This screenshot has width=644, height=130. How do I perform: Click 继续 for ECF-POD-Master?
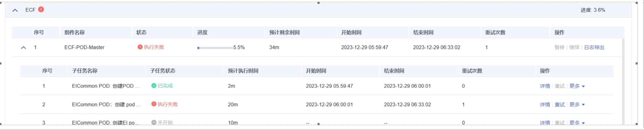click(574, 47)
